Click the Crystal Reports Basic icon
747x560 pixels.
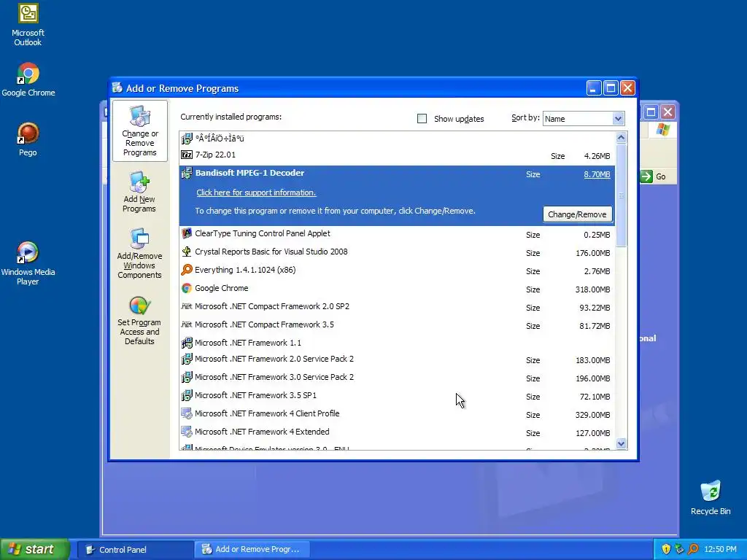pos(187,252)
